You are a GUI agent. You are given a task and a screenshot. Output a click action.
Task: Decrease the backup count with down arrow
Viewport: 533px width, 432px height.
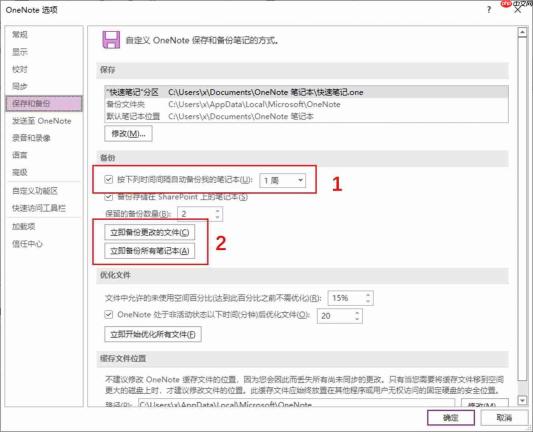tap(218, 217)
